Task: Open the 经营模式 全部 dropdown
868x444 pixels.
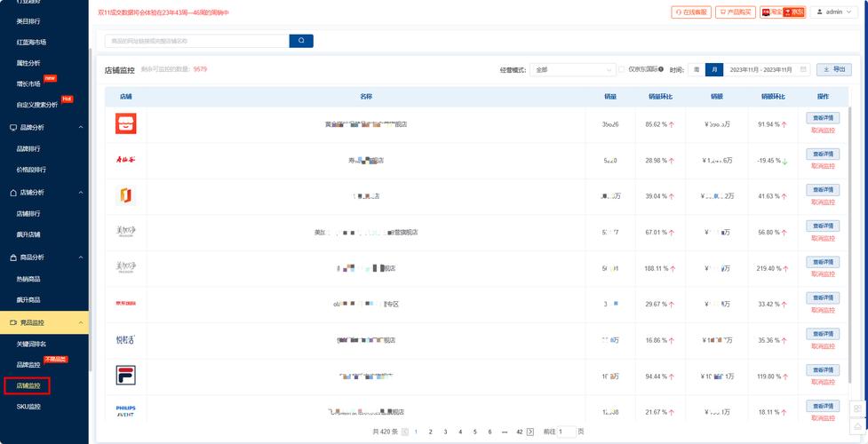Action: (x=572, y=70)
